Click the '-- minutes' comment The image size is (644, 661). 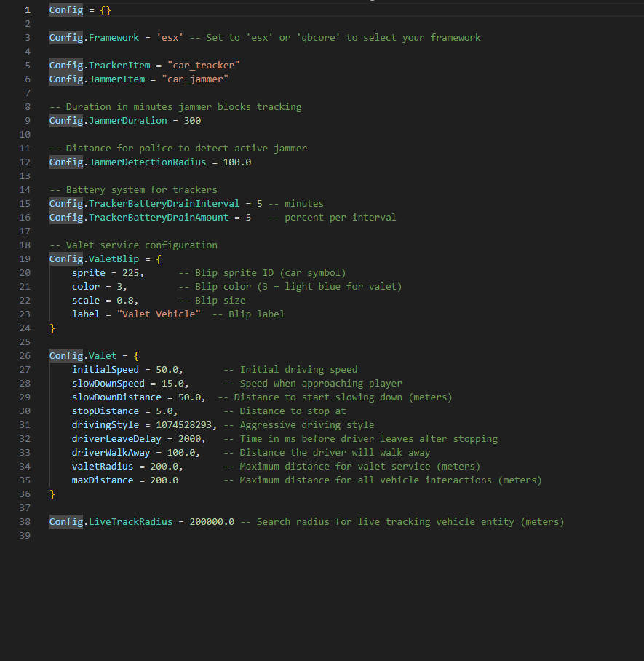click(296, 204)
